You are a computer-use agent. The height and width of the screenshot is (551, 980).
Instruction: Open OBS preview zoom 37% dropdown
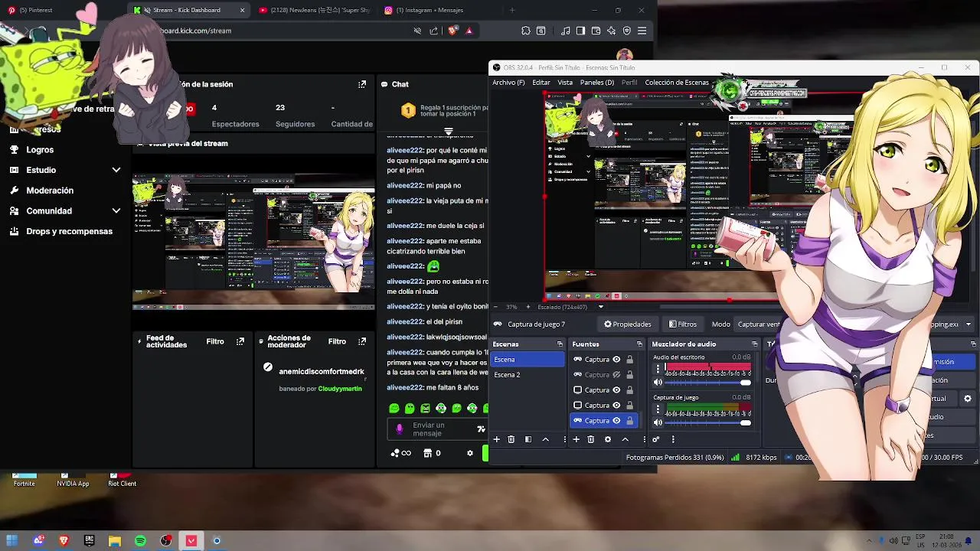[x=511, y=307]
